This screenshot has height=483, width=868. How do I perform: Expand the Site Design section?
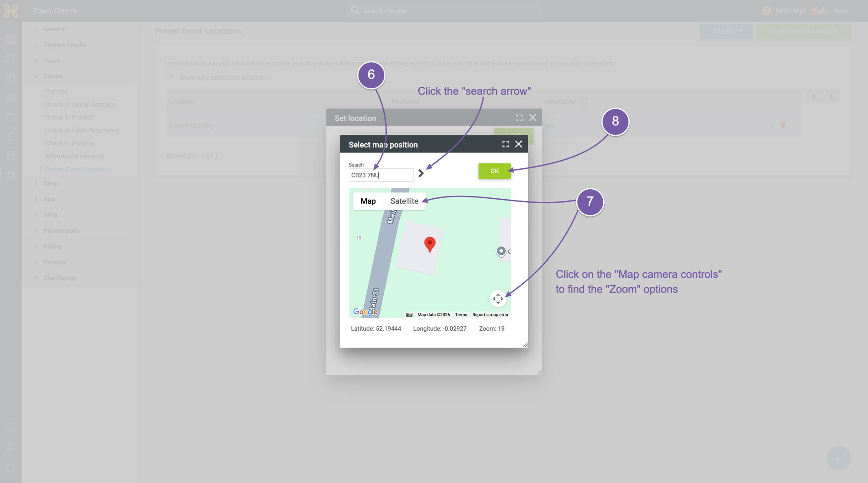(60, 278)
